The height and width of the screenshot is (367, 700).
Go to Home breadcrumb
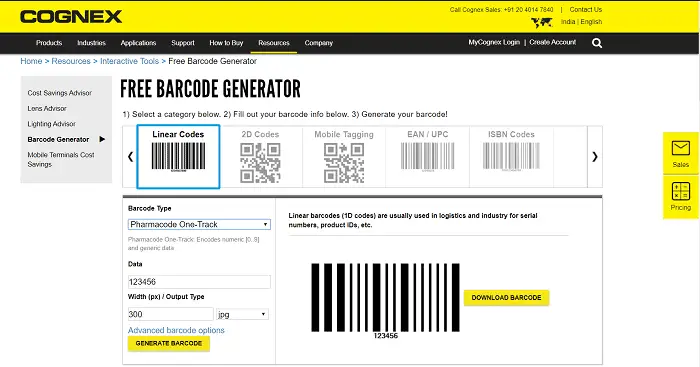31,61
